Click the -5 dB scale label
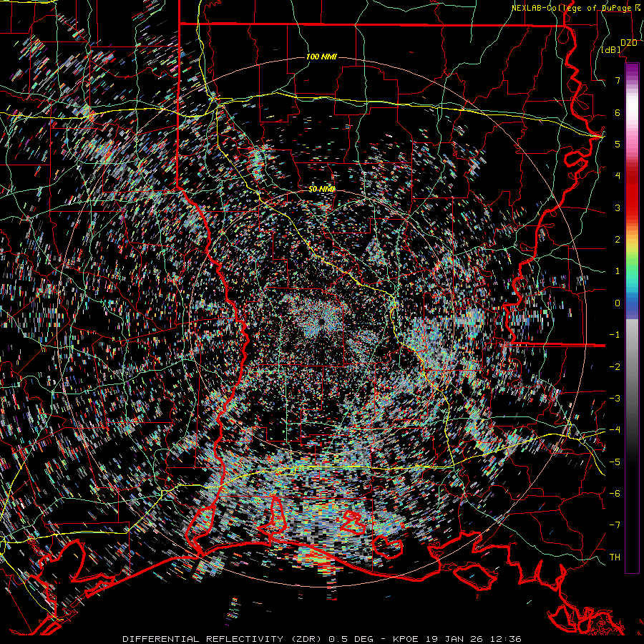Viewport: 644px width, 644px height. [615, 462]
